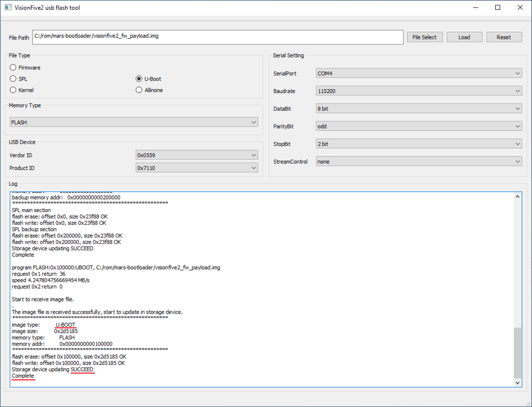Click the 'backup memory addr' log line
The height and width of the screenshot is (407, 532).
66,197
